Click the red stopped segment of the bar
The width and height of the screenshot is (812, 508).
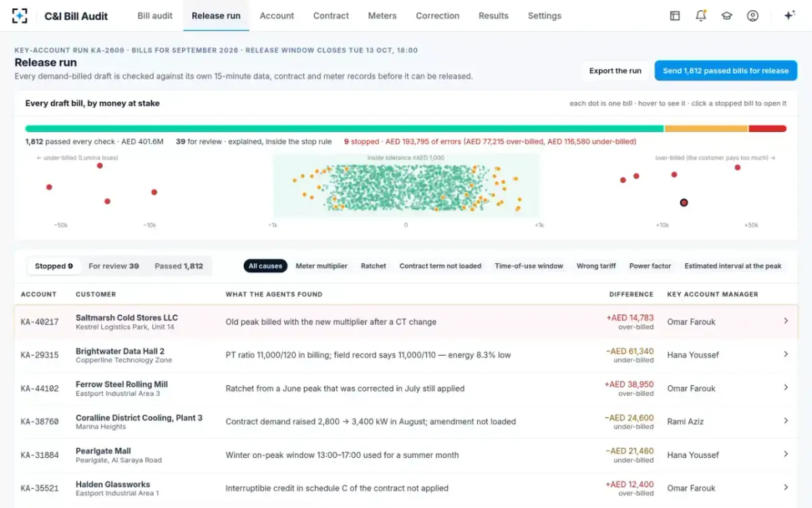767,129
